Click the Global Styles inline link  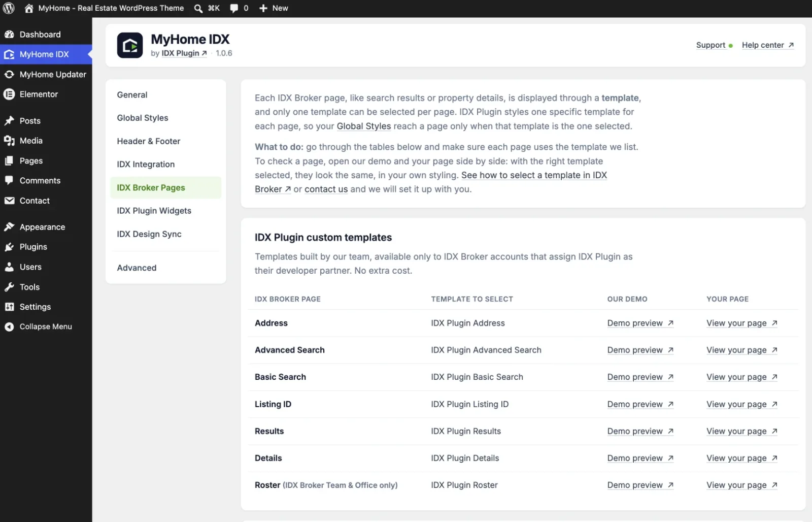click(x=364, y=126)
